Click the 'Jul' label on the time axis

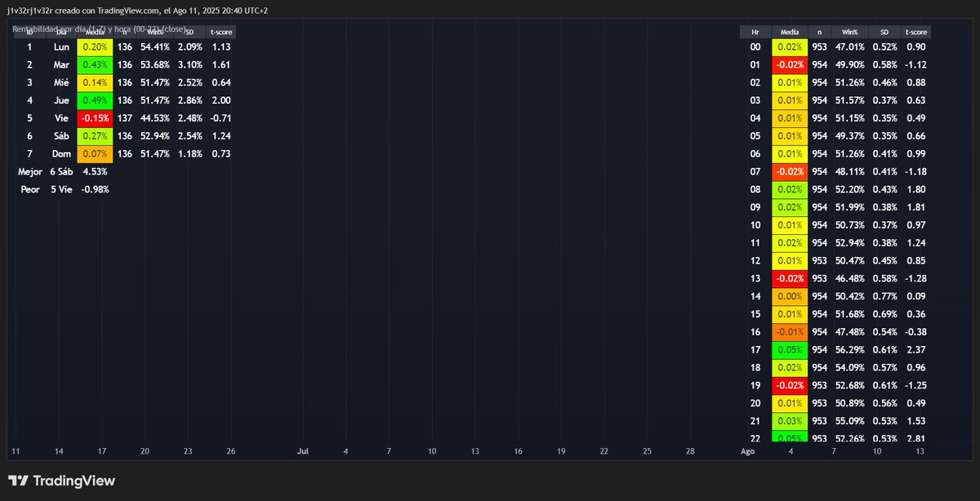(303, 450)
